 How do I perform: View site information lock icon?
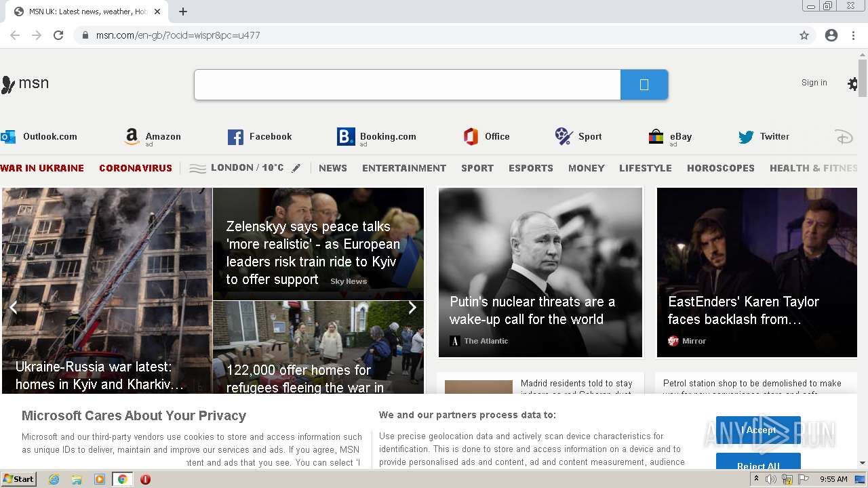pyautogui.click(x=85, y=35)
